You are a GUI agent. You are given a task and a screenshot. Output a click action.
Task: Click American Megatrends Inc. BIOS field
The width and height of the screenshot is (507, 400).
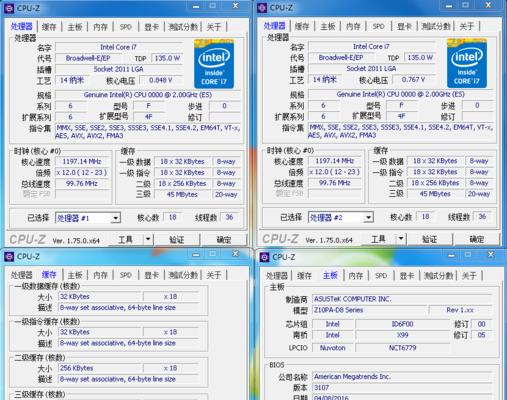point(402,377)
